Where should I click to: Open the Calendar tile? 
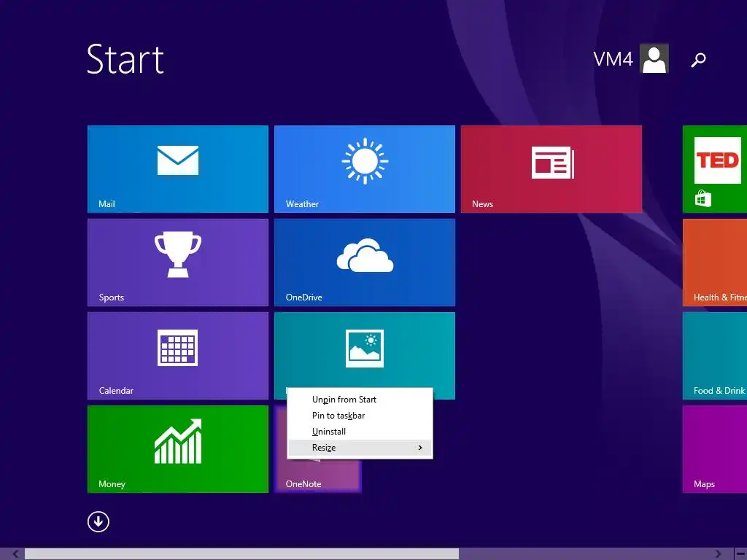(178, 356)
